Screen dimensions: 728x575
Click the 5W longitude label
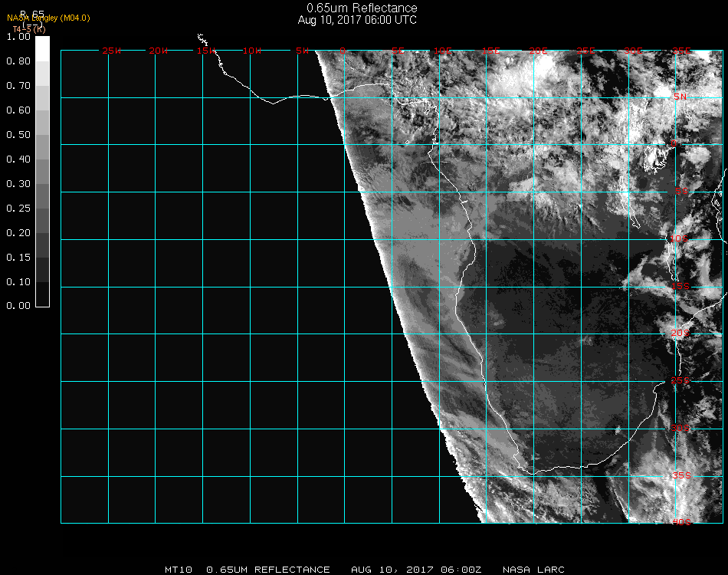(302, 51)
